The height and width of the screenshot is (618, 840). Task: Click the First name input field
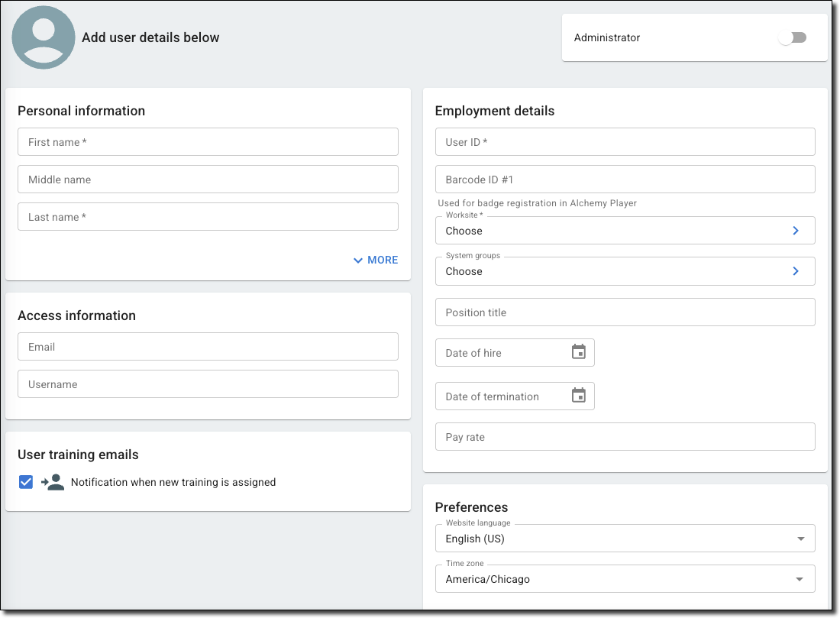tap(208, 142)
